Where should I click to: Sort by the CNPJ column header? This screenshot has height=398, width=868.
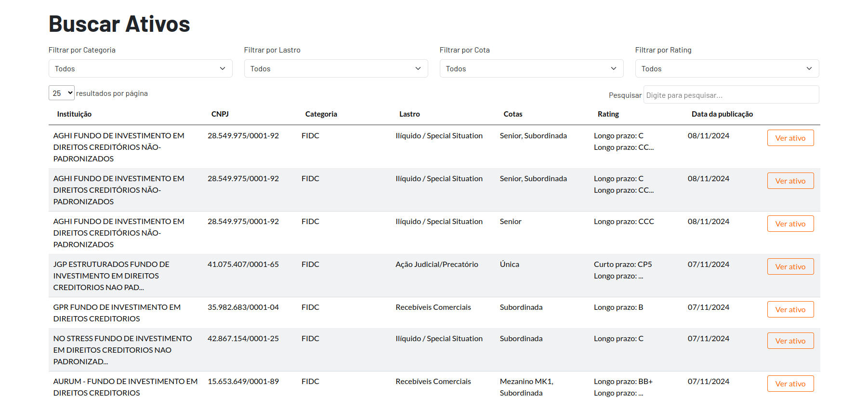pyautogui.click(x=220, y=114)
